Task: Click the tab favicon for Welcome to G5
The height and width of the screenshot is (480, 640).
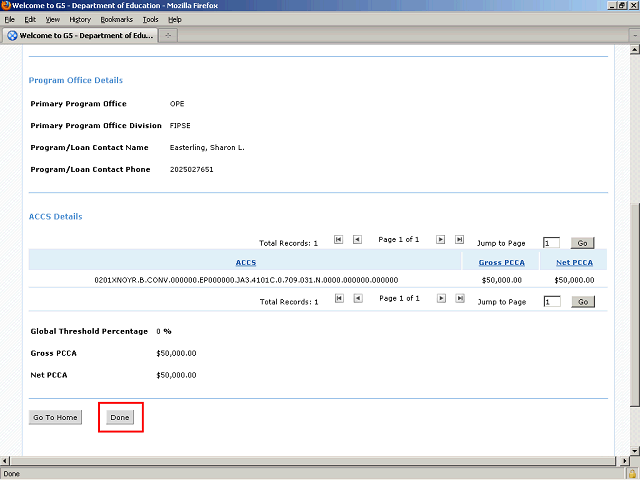Action: click(13, 36)
